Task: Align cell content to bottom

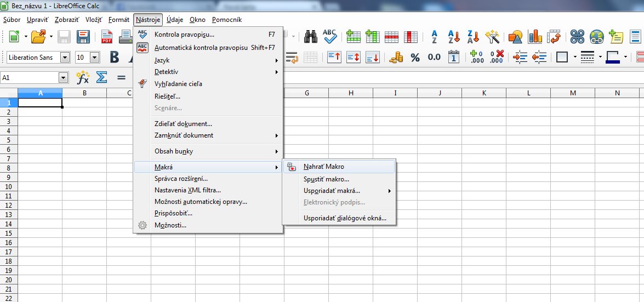Action: (x=373, y=58)
